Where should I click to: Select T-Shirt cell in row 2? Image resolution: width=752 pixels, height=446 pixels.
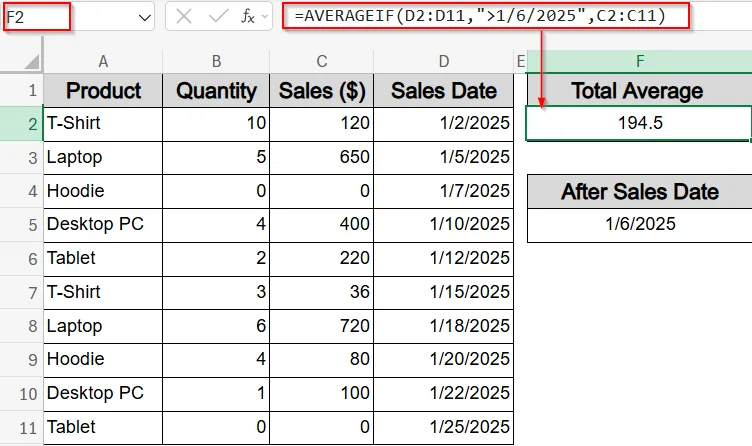click(x=103, y=124)
